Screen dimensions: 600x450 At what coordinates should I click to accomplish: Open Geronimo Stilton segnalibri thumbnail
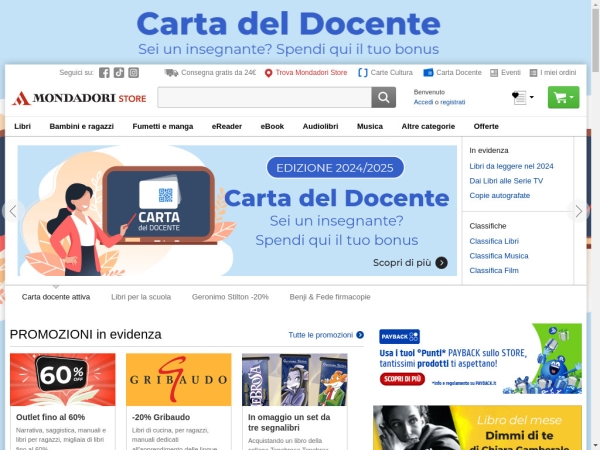tap(295, 379)
